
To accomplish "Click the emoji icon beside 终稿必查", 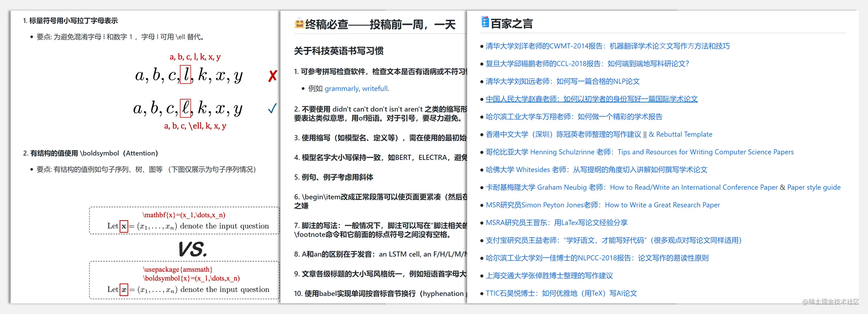I will point(299,23).
